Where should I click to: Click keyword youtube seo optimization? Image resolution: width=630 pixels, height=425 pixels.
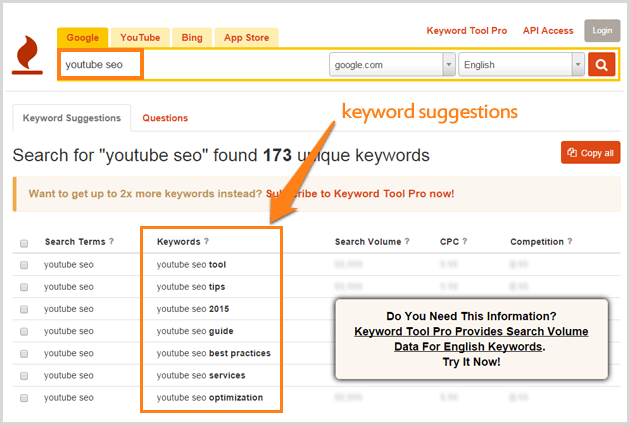click(x=210, y=397)
